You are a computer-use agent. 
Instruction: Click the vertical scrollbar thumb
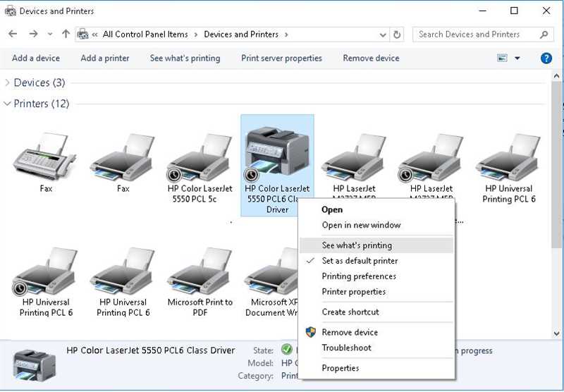point(556,165)
